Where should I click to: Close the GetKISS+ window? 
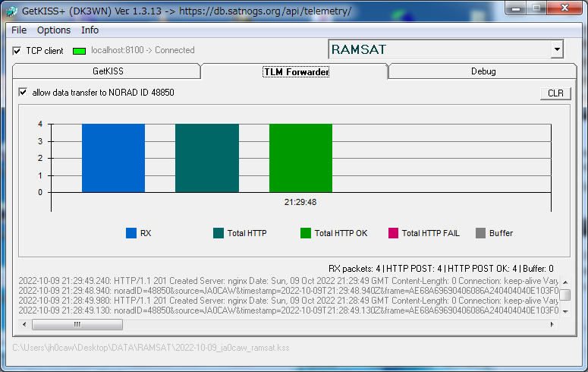coord(564,8)
